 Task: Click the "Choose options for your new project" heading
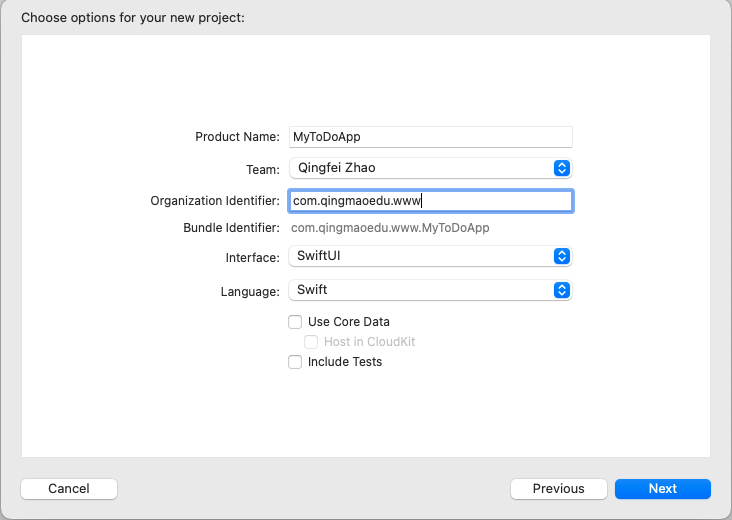pos(132,18)
